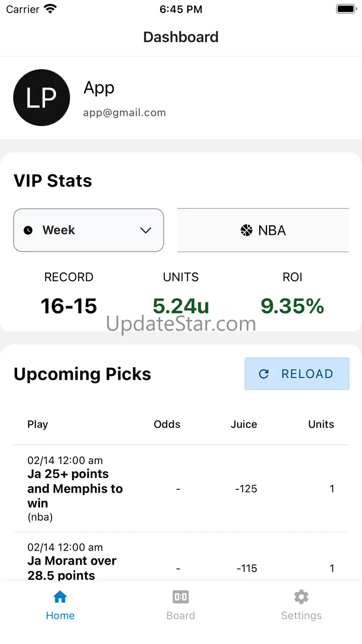Image resolution: width=362 pixels, height=644 pixels.
Task: Click the basketball icon next to NBA
Action: (x=246, y=230)
